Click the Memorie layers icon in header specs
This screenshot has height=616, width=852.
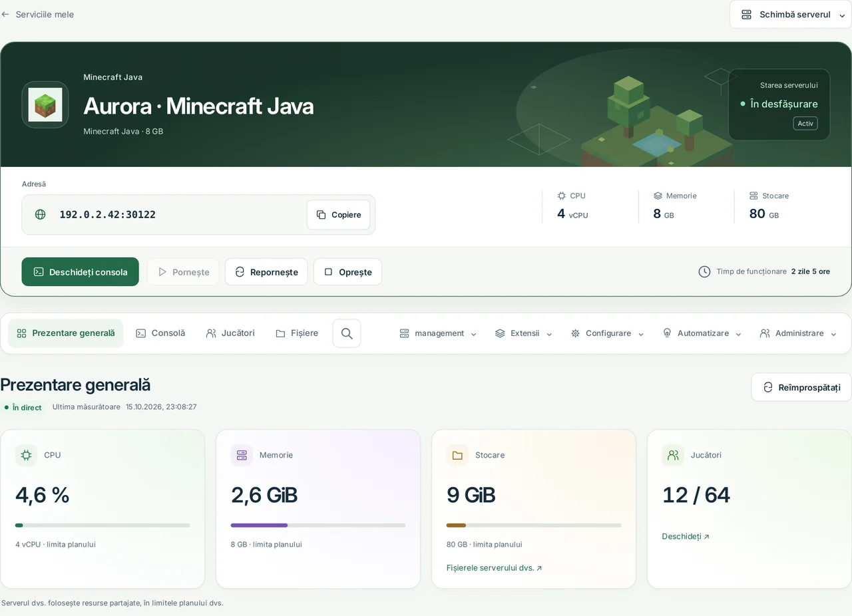point(658,196)
